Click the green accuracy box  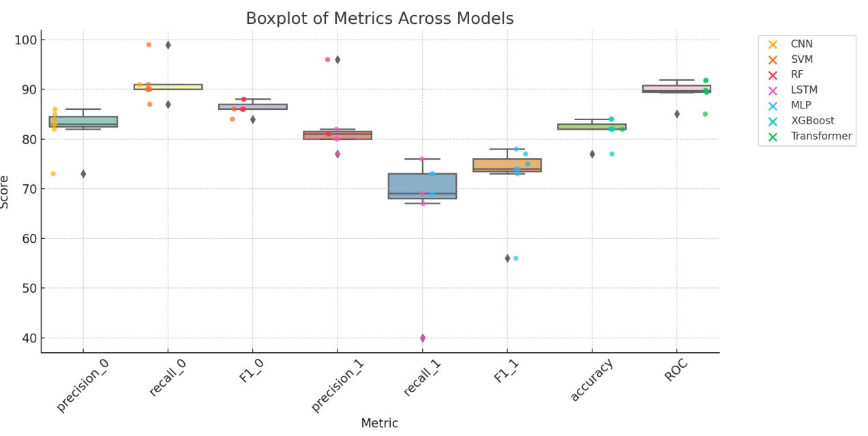(x=592, y=126)
